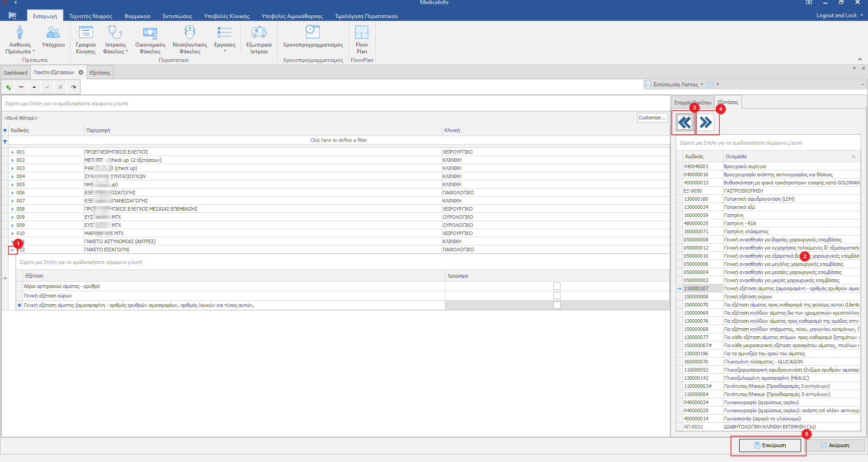Viewport: 868px width, 462px height.
Task: Switch to the Στοιχεία Πακέτου tab
Action: pyautogui.click(x=692, y=103)
